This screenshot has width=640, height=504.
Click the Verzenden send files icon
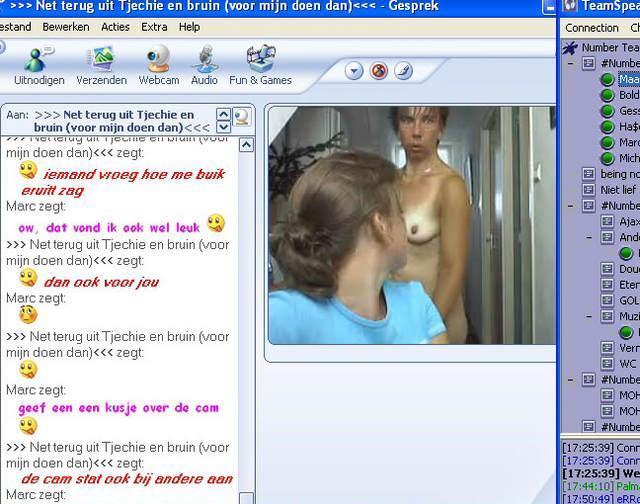click(102, 66)
